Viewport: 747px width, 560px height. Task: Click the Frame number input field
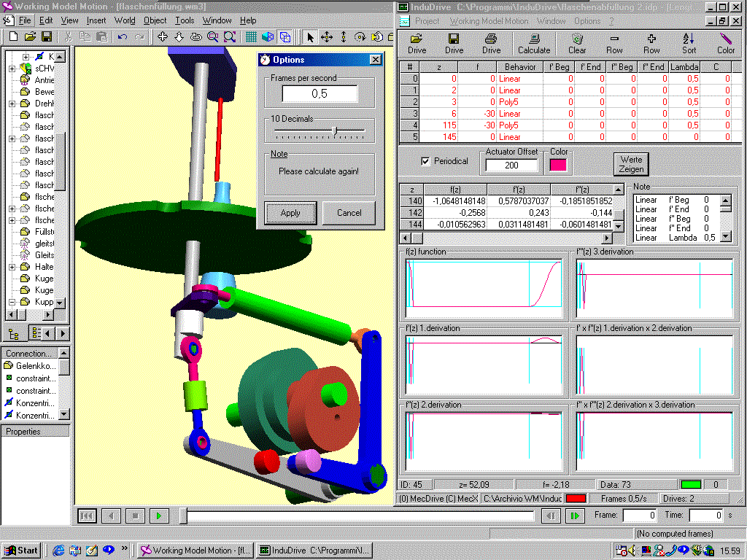[640, 516]
